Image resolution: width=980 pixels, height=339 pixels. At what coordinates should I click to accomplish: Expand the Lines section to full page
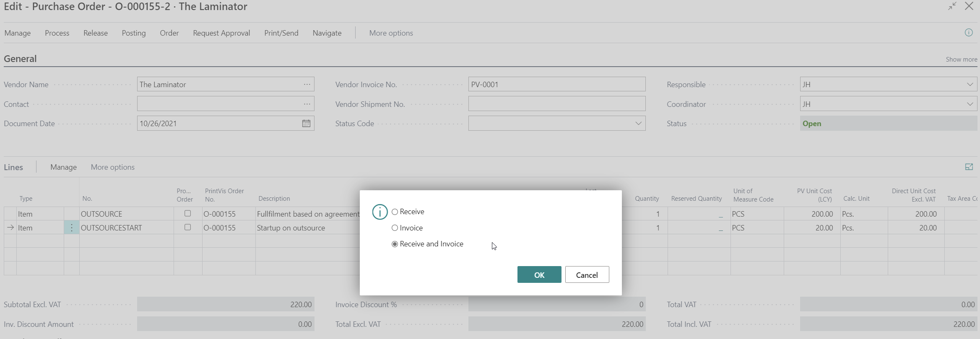pyautogui.click(x=969, y=167)
